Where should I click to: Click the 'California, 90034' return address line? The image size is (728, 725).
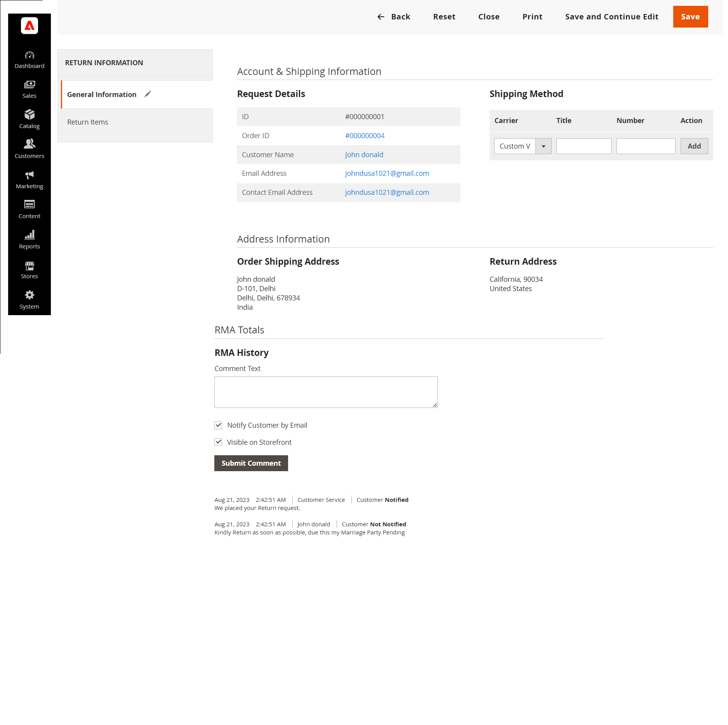click(x=516, y=279)
